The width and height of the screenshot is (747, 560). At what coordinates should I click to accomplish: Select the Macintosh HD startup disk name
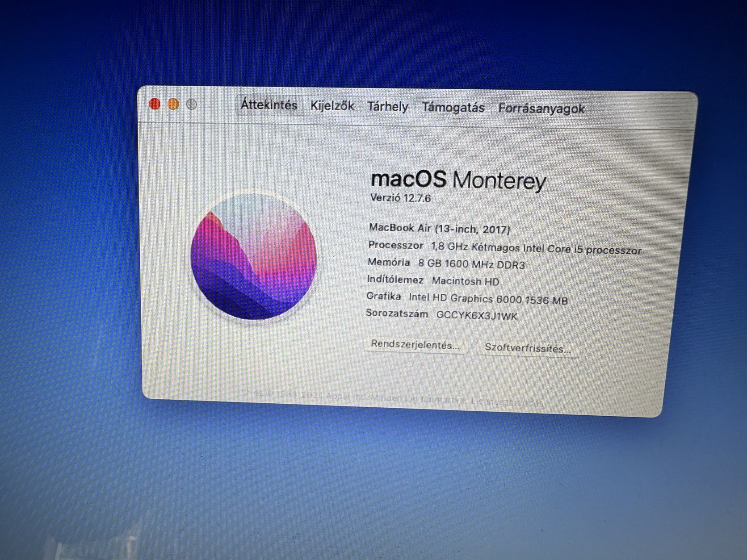coord(466,281)
